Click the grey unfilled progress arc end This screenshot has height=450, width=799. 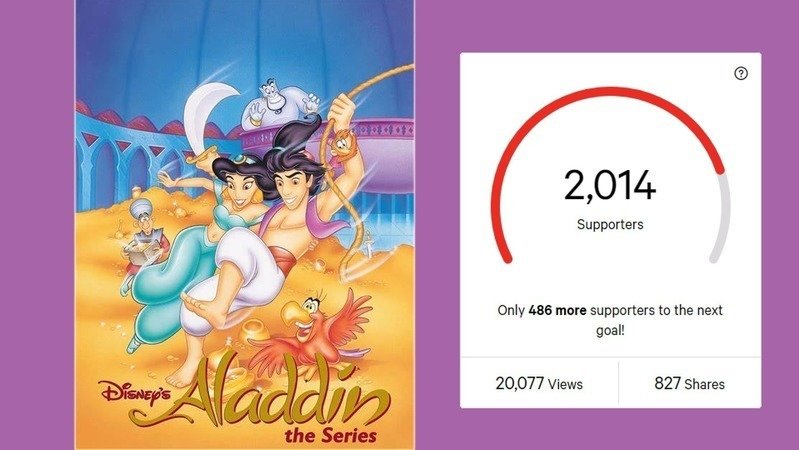[x=722, y=219]
